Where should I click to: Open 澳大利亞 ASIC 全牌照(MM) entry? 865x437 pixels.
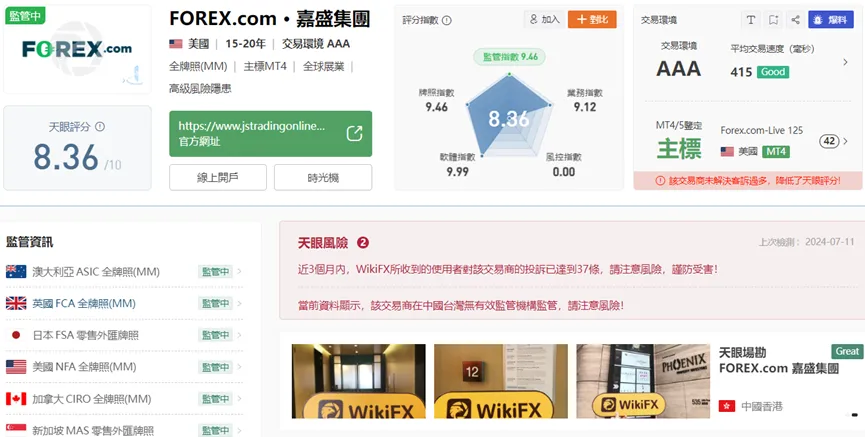click(x=124, y=271)
